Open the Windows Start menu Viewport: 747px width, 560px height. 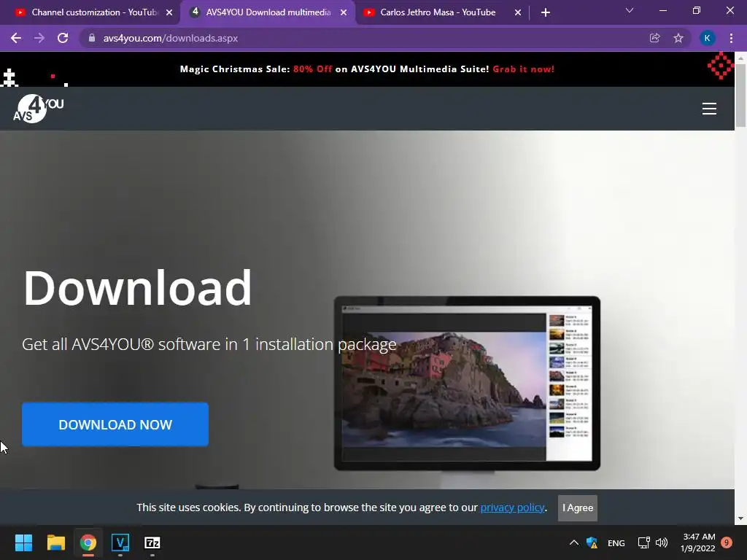coord(23,542)
